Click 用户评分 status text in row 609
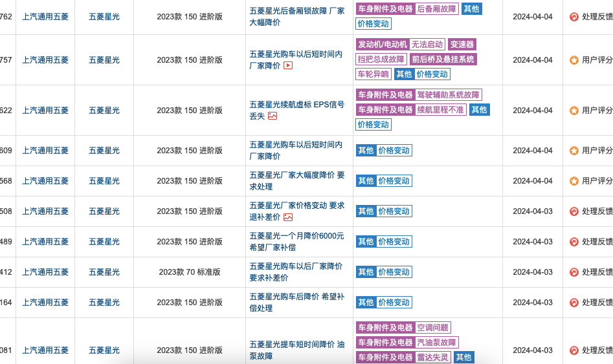Image resolution: width=613 pixels, height=364 pixels. 597,151
